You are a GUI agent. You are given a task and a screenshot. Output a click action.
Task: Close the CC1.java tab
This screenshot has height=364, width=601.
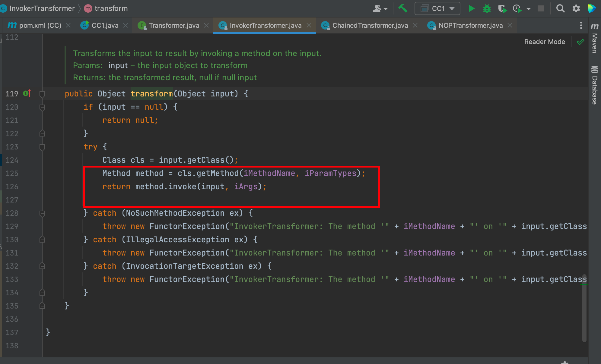[126, 25]
